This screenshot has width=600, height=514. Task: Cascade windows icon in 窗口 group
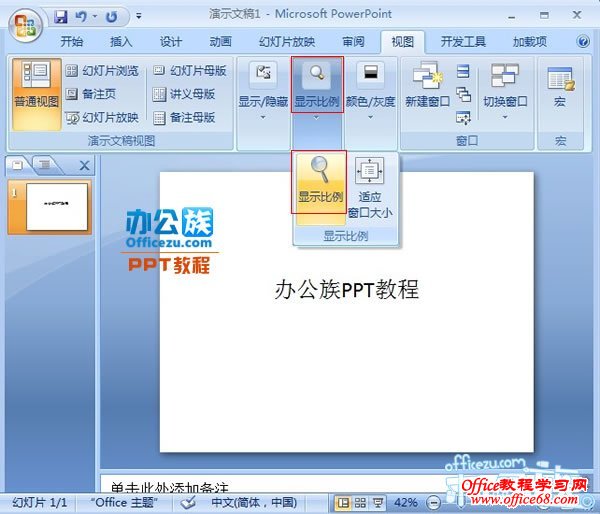(x=463, y=95)
